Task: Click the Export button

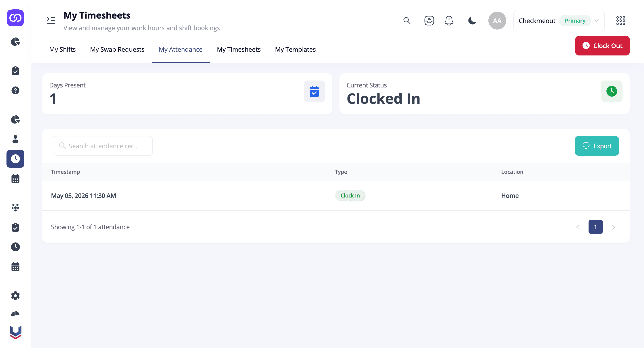Action: pos(597,146)
